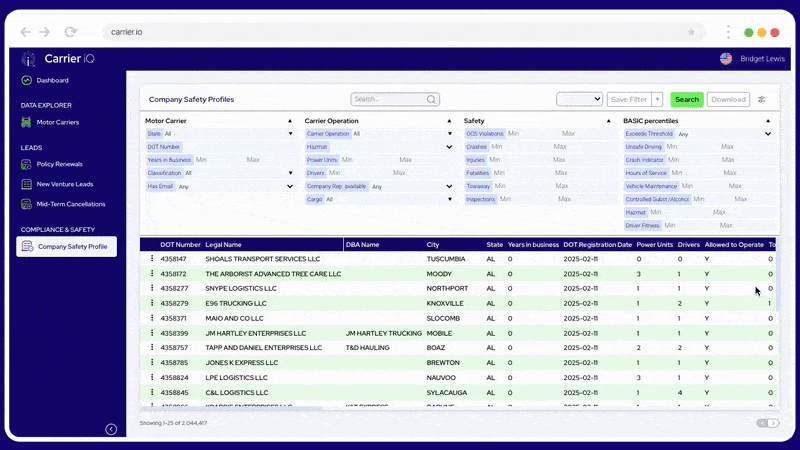The width and height of the screenshot is (800, 450).
Task: Open kebab menu for E96 TRUCKING LLC
Action: [152, 303]
